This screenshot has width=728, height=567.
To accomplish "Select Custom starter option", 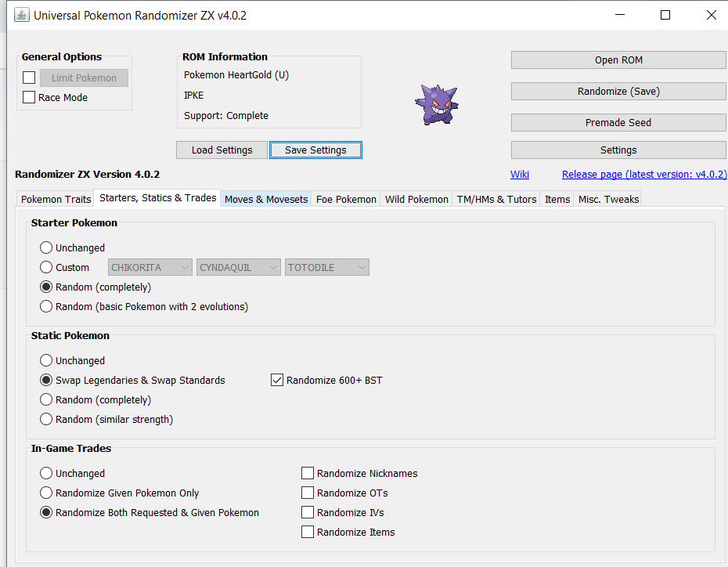I will (x=46, y=267).
